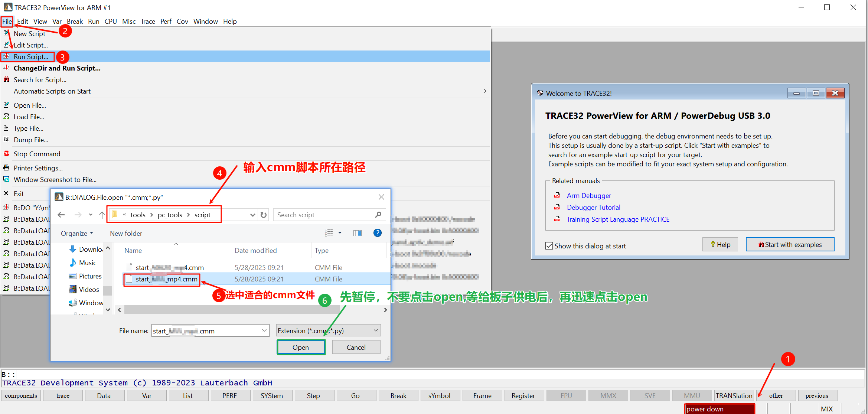Click the blue help question-mark icon

click(377, 233)
